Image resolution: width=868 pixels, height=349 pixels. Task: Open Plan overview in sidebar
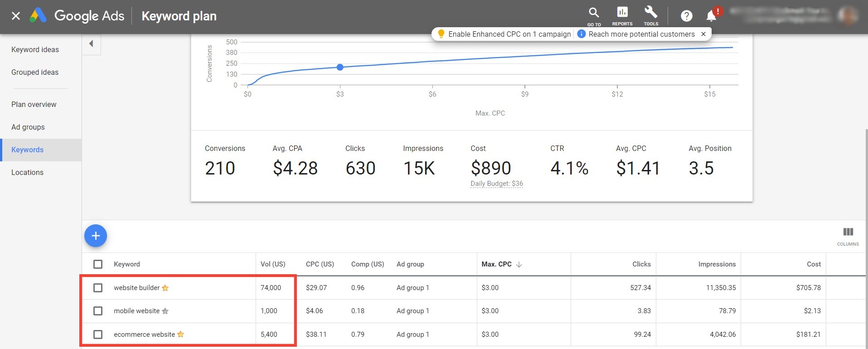[34, 105]
